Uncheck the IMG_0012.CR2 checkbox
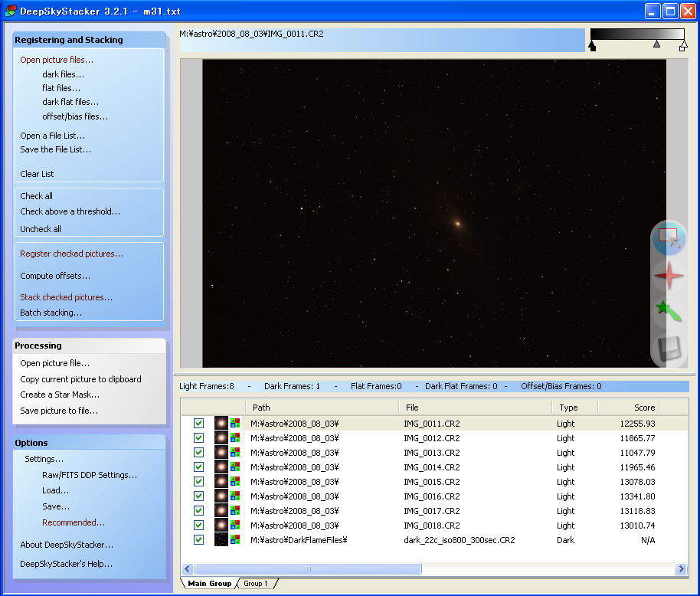Viewport: 700px width, 596px height. 198,437
